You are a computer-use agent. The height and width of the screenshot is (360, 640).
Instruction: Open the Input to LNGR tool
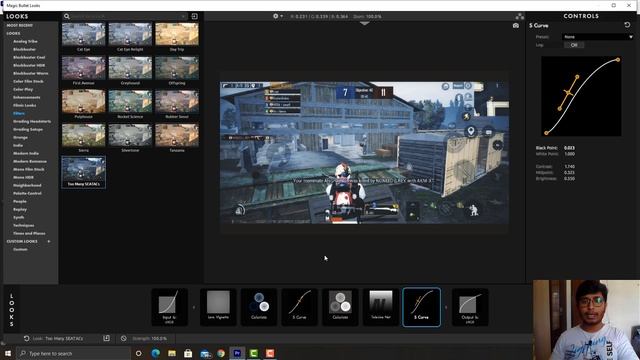click(x=169, y=307)
